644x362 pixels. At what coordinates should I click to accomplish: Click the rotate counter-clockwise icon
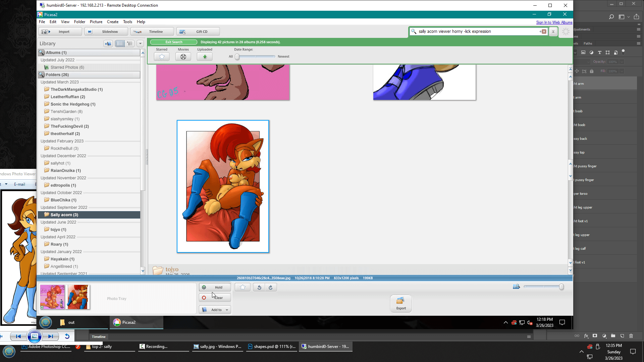pyautogui.click(x=259, y=287)
